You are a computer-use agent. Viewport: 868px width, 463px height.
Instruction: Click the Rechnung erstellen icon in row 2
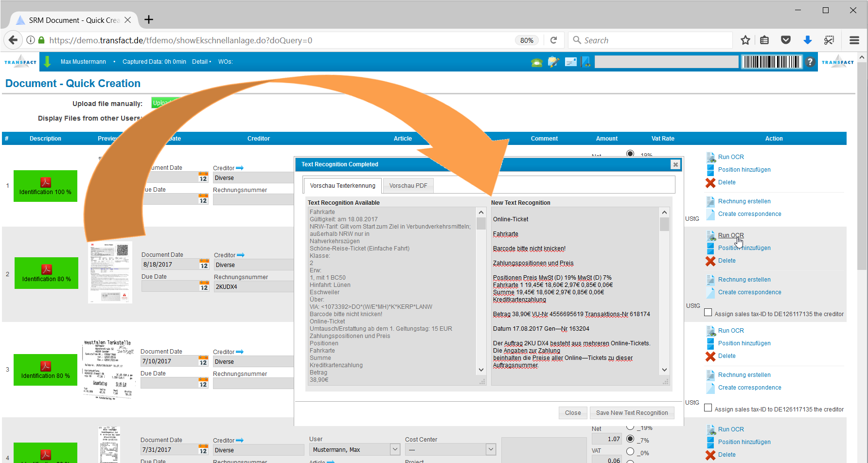pos(710,279)
